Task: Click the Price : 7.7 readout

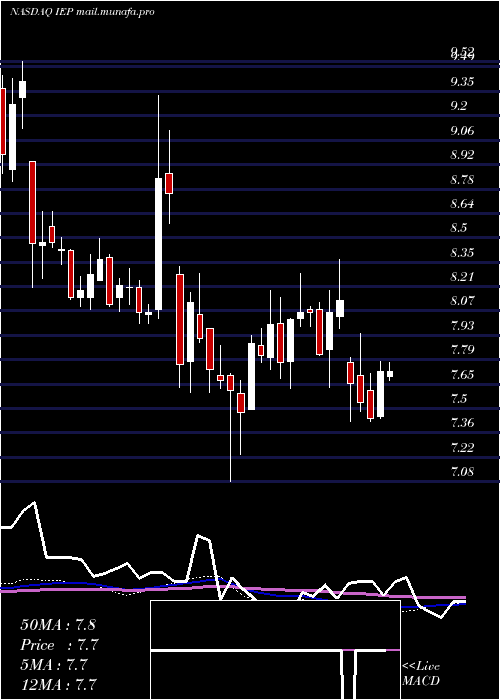Action: (59, 645)
